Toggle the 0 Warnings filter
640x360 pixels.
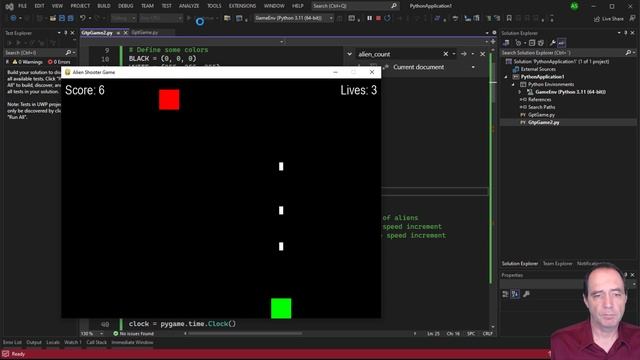pos(27,62)
